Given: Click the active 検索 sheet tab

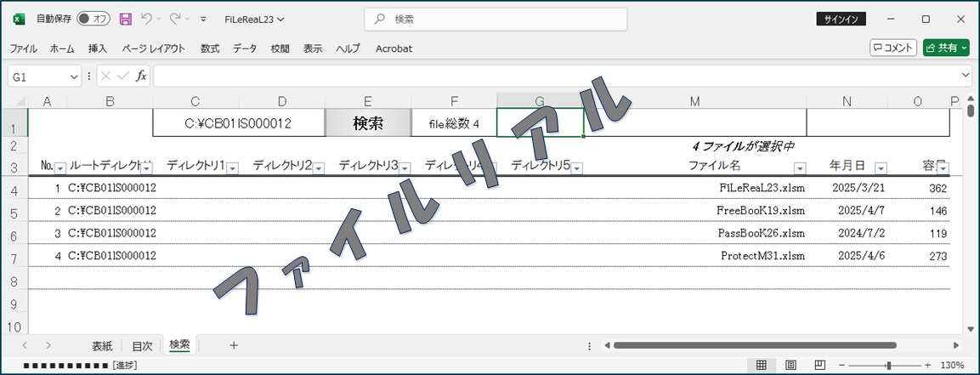Looking at the screenshot, I should click(x=179, y=345).
